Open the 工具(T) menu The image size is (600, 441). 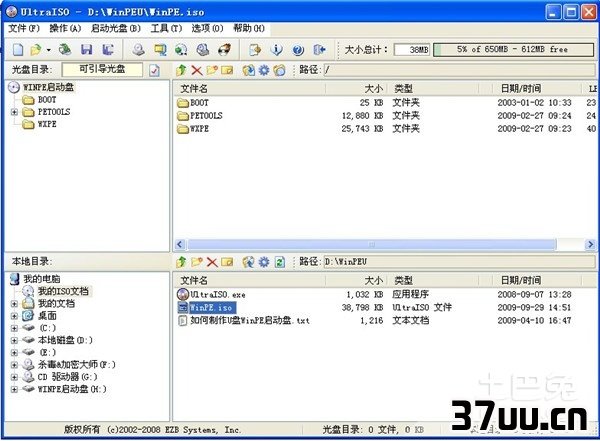click(x=166, y=28)
